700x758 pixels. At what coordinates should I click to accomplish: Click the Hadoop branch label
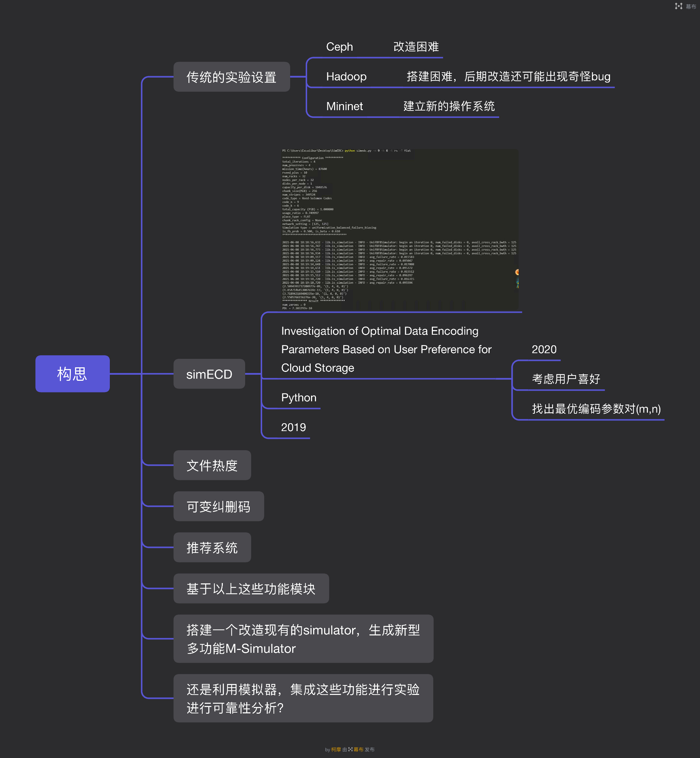346,77
